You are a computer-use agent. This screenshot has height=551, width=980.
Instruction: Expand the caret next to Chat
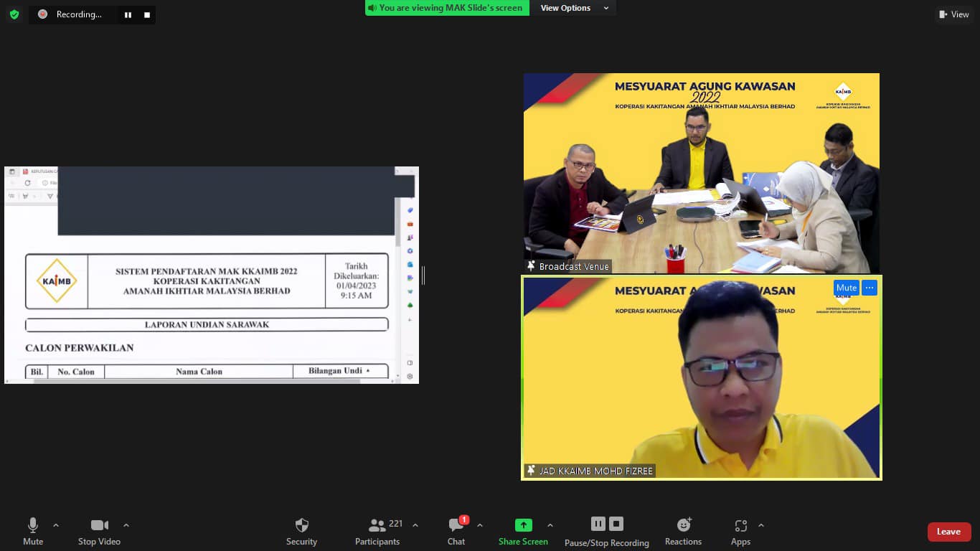pos(480,525)
